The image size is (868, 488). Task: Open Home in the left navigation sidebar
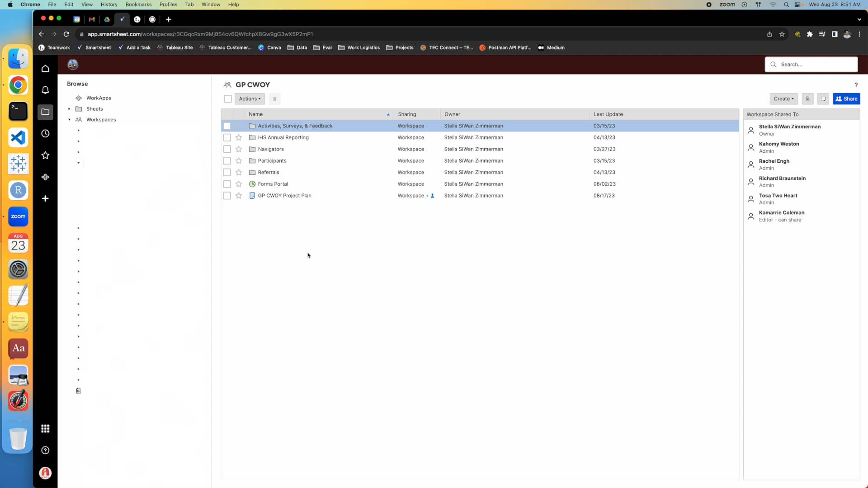[x=45, y=68]
